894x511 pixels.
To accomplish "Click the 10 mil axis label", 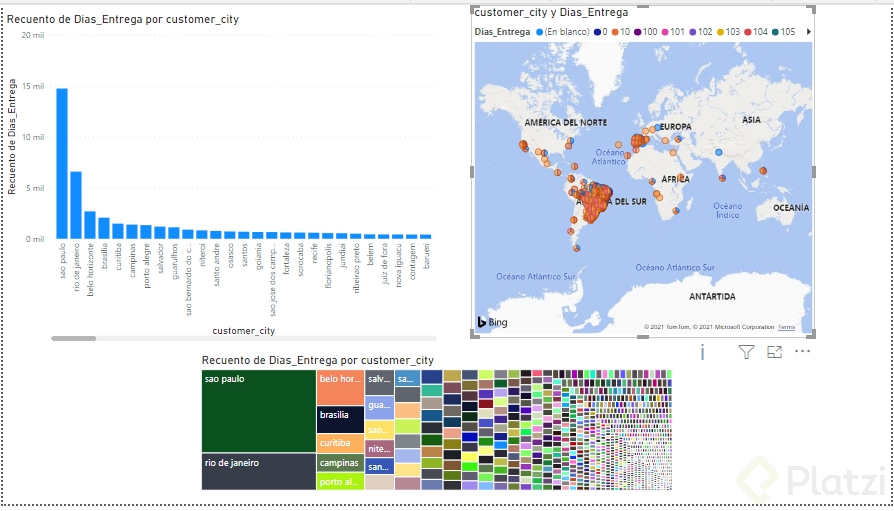I will 32,137.
